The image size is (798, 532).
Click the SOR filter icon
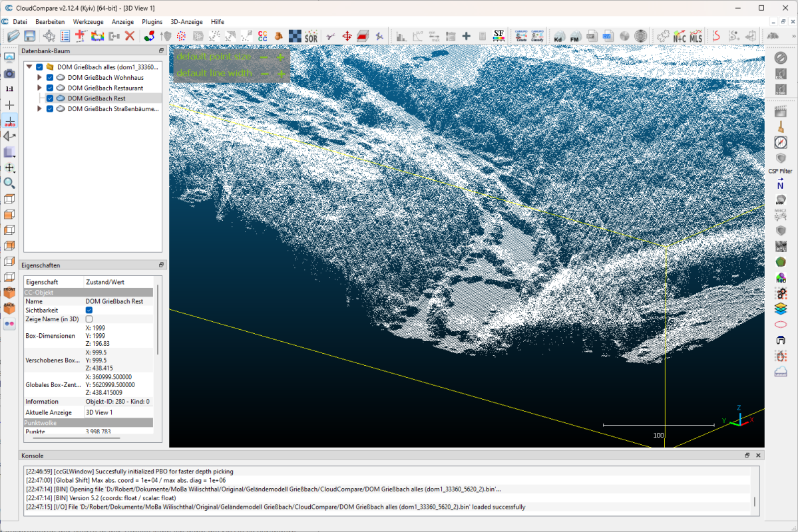coord(311,36)
